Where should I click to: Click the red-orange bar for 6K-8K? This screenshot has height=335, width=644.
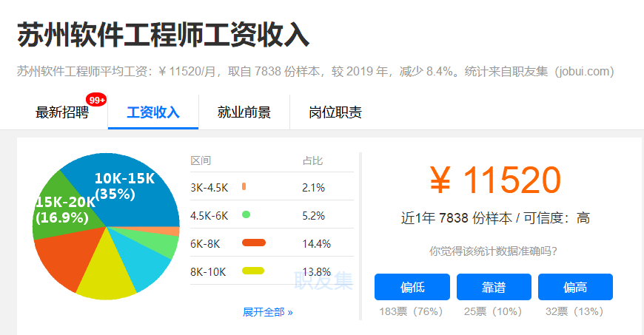[x=254, y=243]
